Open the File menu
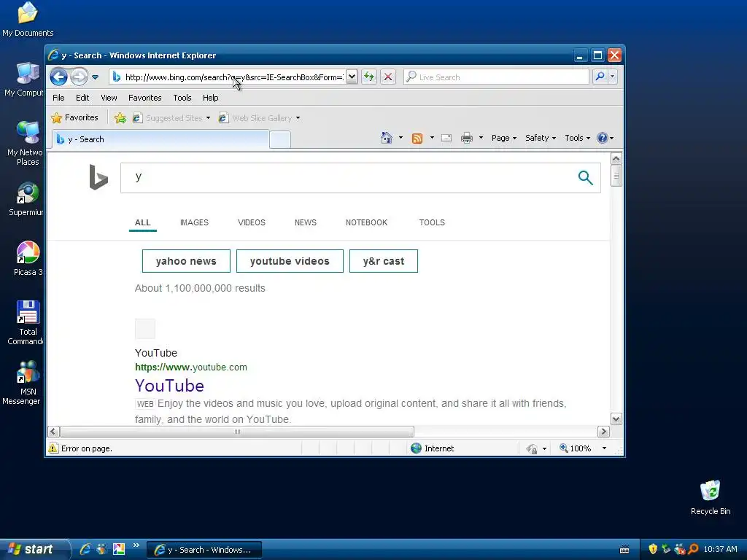This screenshot has height=560, width=747. (58, 98)
